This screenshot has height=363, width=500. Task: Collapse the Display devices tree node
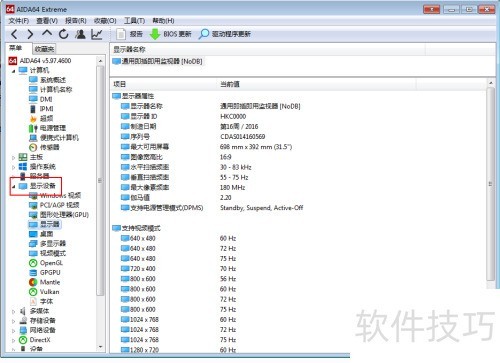pyautogui.click(x=13, y=186)
